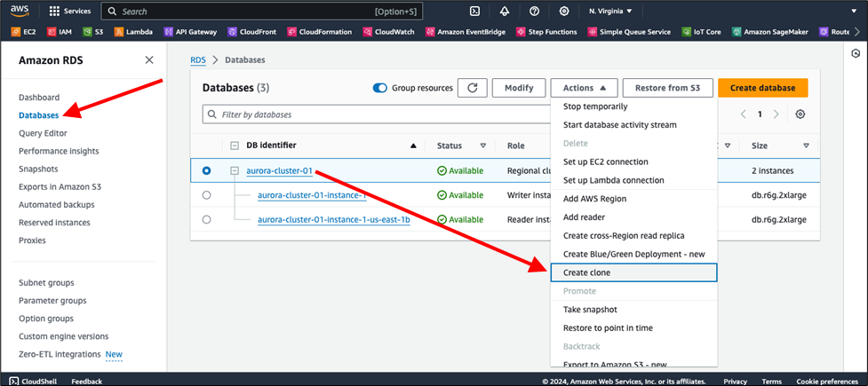Open the account menu arrow at top right
868x386 pixels.
tap(853, 11)
